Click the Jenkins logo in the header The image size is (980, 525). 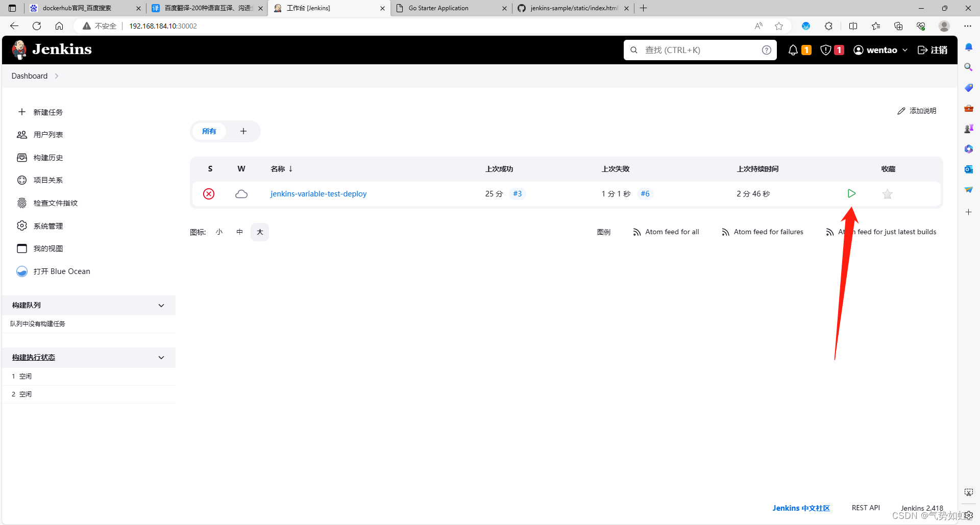coord(52,49)
